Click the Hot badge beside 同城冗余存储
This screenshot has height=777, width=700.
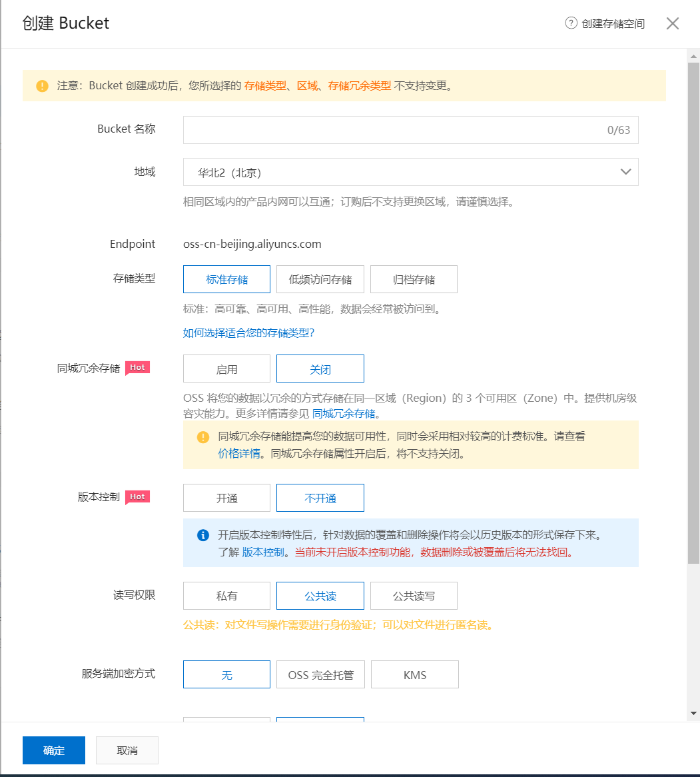pos(137,368)
